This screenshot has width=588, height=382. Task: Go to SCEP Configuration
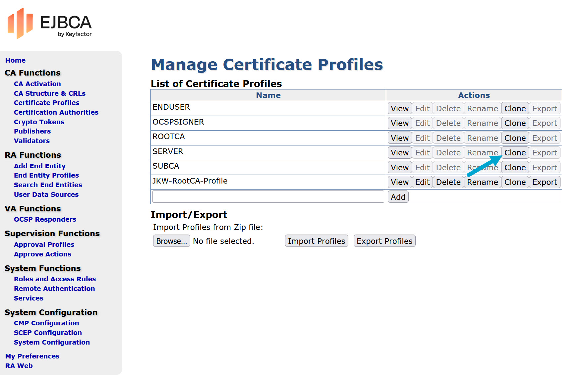pos(48,333)
